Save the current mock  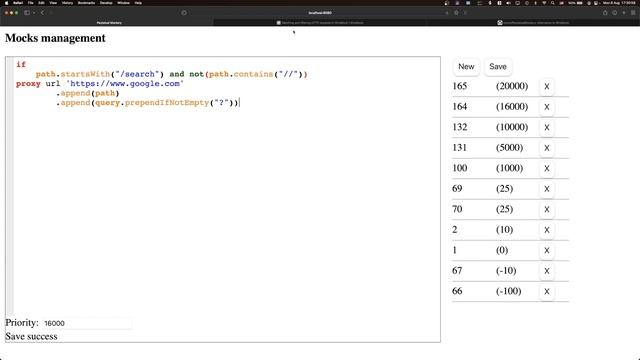(498, 67)
